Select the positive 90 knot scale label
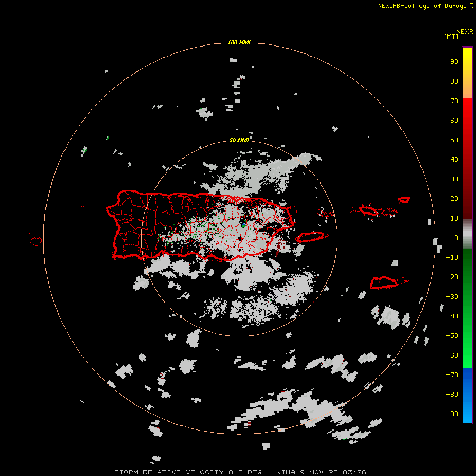 click(x=454, y=62)
